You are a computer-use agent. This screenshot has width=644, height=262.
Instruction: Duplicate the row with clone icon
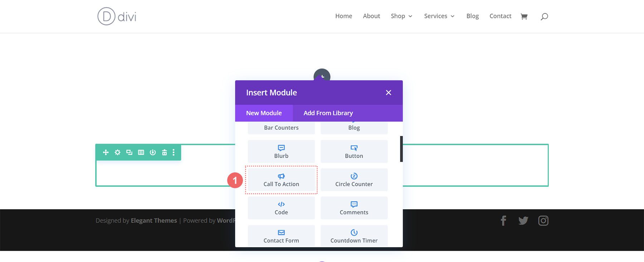coord(129,152)
